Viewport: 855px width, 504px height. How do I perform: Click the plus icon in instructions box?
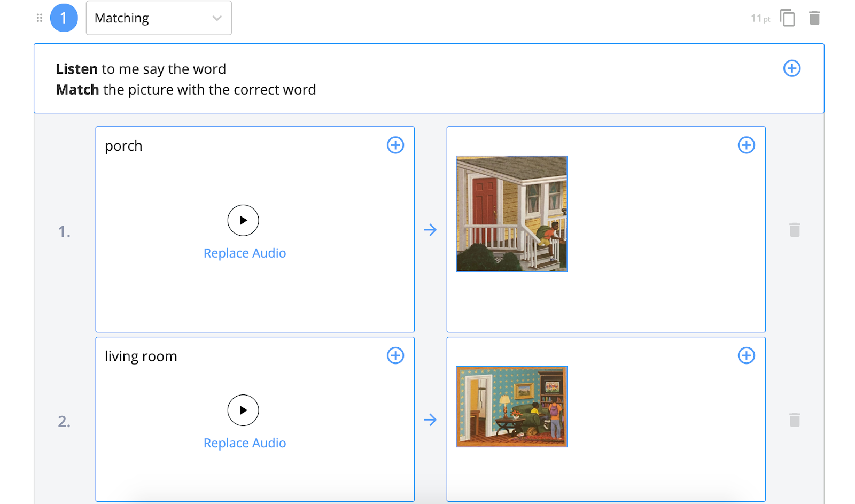tap(791, 68)
